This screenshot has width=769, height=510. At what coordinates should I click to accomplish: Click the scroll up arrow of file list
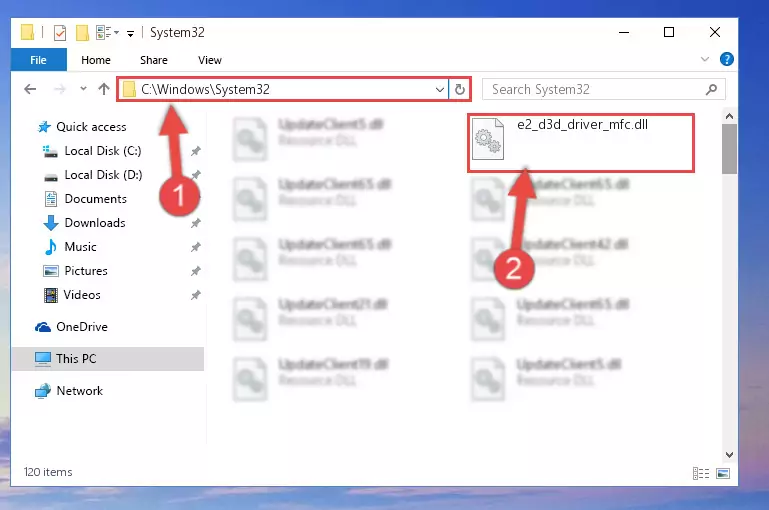tap(729, 116)
